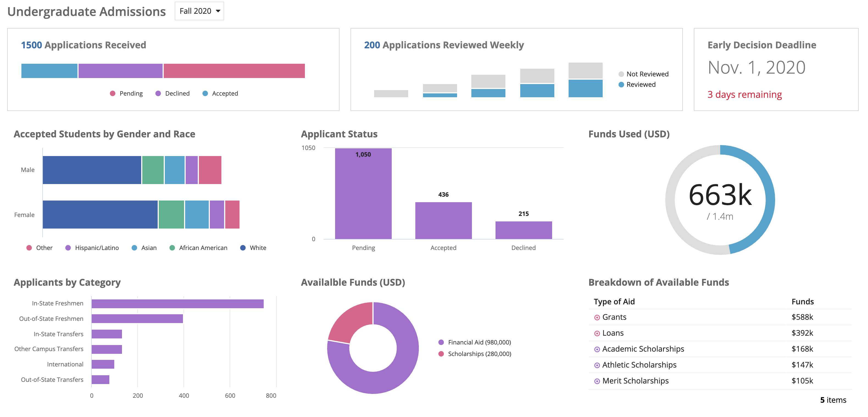The image size is (868, 417).
Task: Click the 215 Declined bar in Applicant Status
Action: [524, 230]
